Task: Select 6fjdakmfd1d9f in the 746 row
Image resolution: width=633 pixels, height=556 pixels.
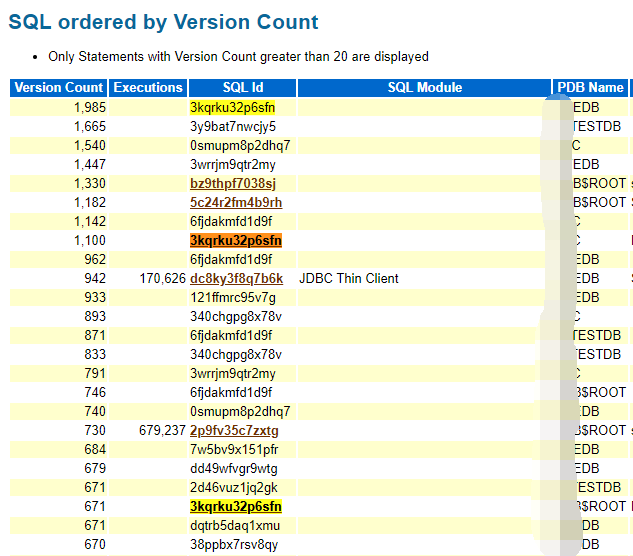Action: [231, 392]
